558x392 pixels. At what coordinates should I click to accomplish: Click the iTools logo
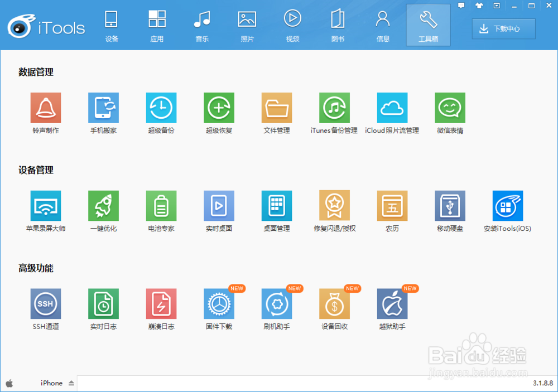(46, 26)
